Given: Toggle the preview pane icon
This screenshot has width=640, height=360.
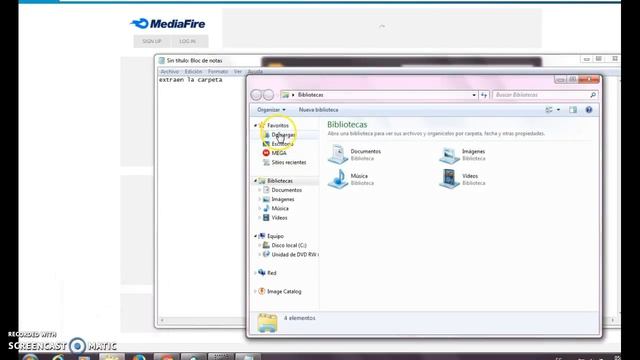Looking at the screenshot, I should pyautogui.click(x=573, y=110).
